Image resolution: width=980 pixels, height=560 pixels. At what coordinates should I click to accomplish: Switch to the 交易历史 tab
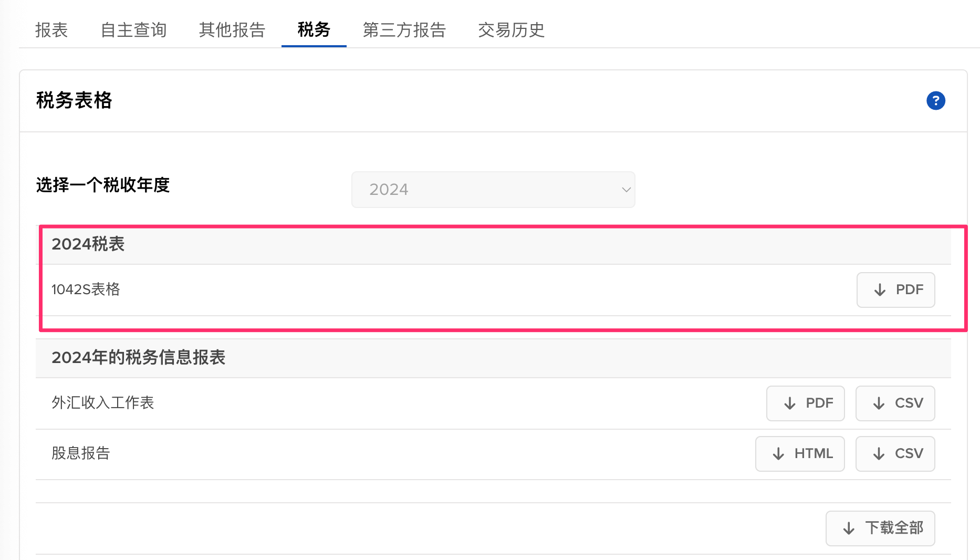(511, 30)
